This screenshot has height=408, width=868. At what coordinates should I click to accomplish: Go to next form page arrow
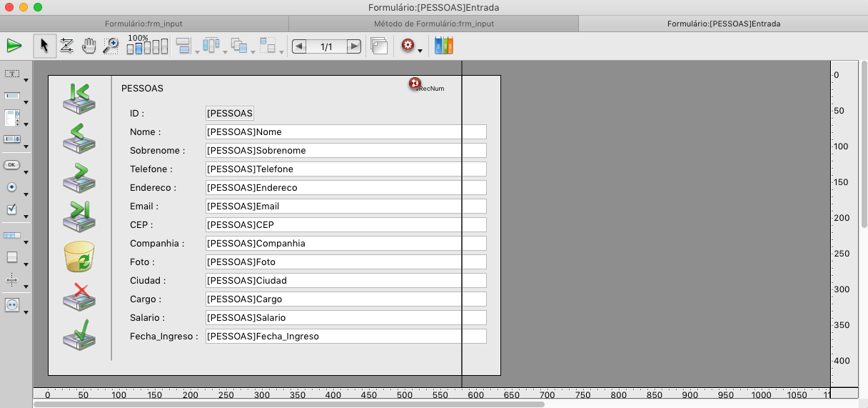[x=353, y=46]
